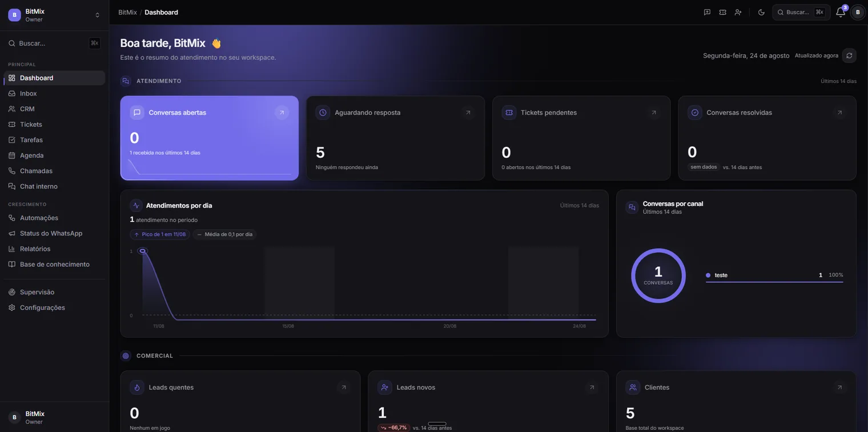Select the 11/08 peak point on the chart
868x432 pixels.
pyautogui.click(x=143, y=251)
